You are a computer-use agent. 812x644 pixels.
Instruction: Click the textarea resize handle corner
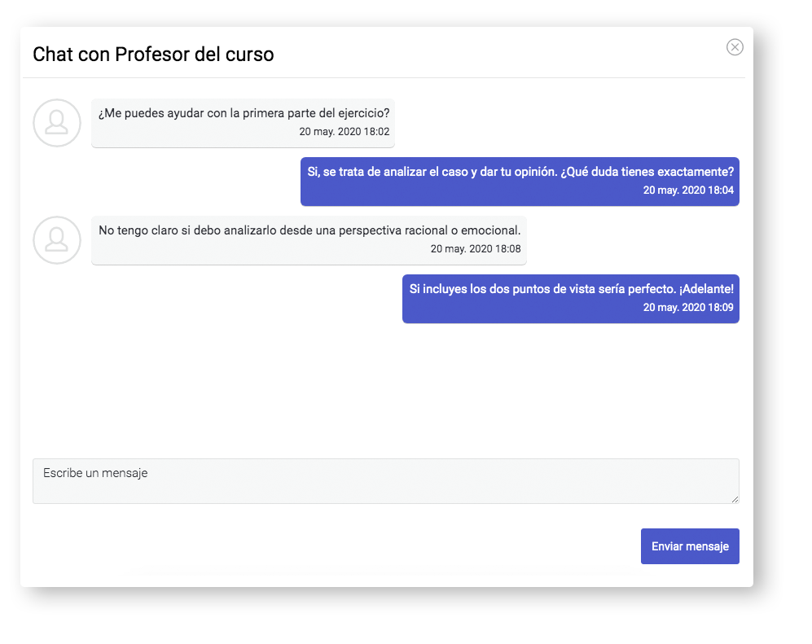tap(735, 499)
